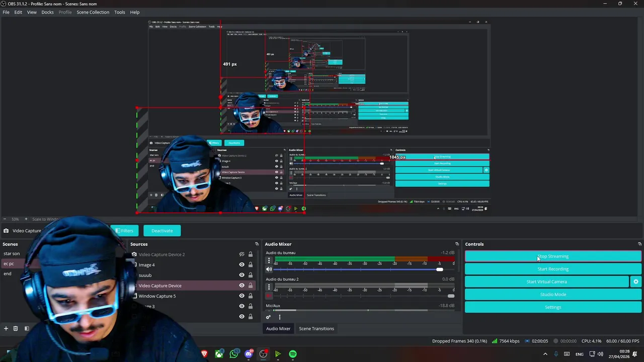Open WhatsApp from the taskbar
The image size is (644, 362).
tap(234, 354)
